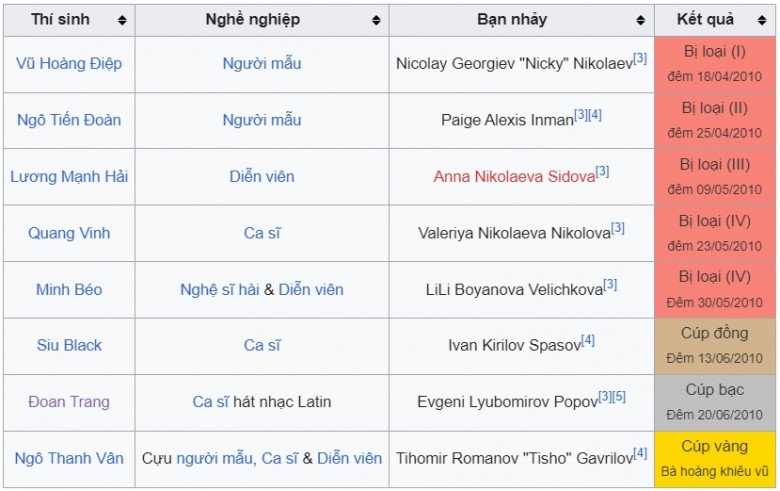This screenshot has width=780, height=491.
Task: Open Vũ Hoàng Điệp contestant link
Action: tap(69, 63)
